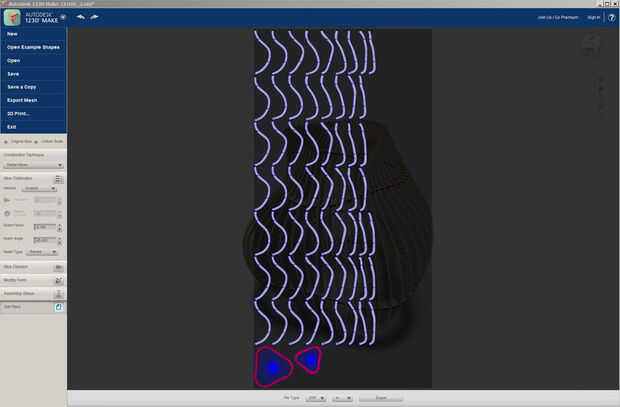
Task: Redo the action with the right arrow
Action: [x=95, y=17]
